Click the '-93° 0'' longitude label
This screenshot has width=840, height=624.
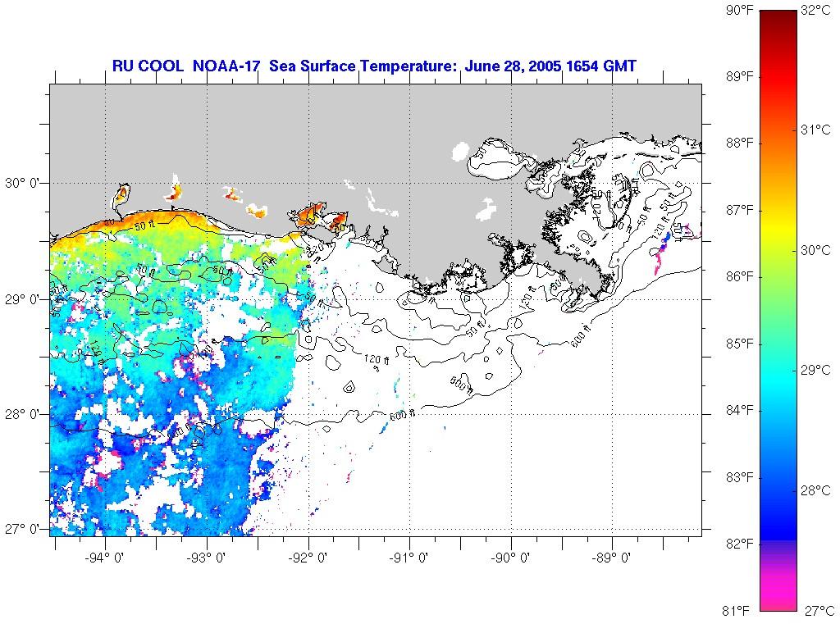click(x=207, y=558)
